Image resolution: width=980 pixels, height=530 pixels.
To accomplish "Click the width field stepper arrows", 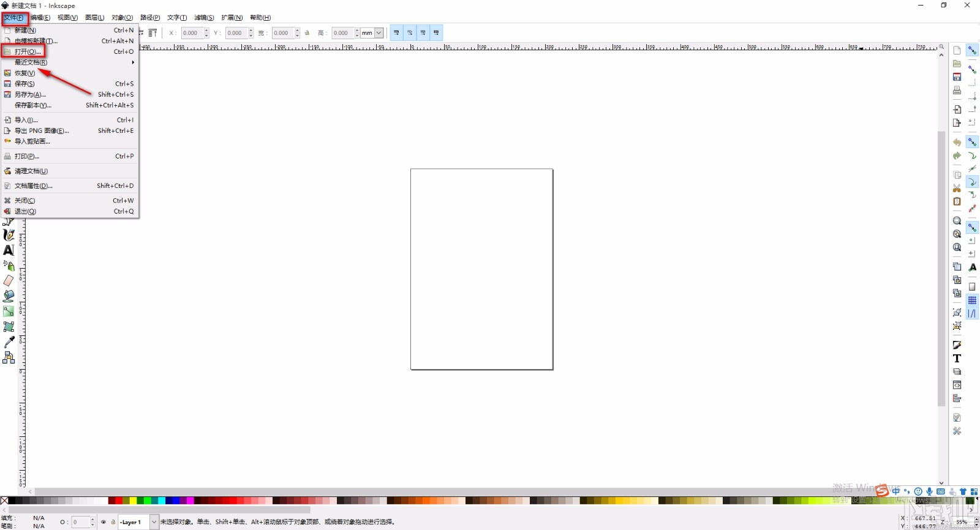I will point(297,33).
